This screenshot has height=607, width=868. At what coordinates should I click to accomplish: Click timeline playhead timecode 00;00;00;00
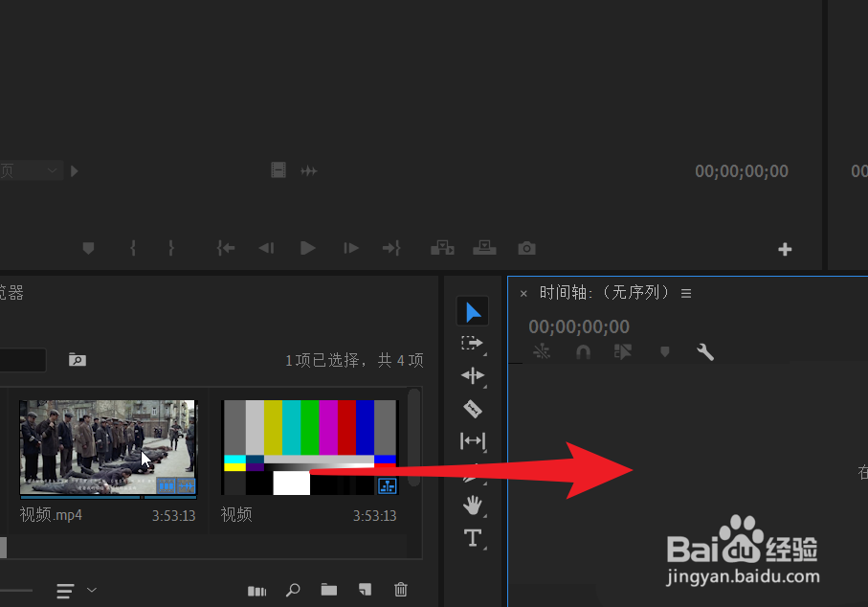click(x=578, y=326)
